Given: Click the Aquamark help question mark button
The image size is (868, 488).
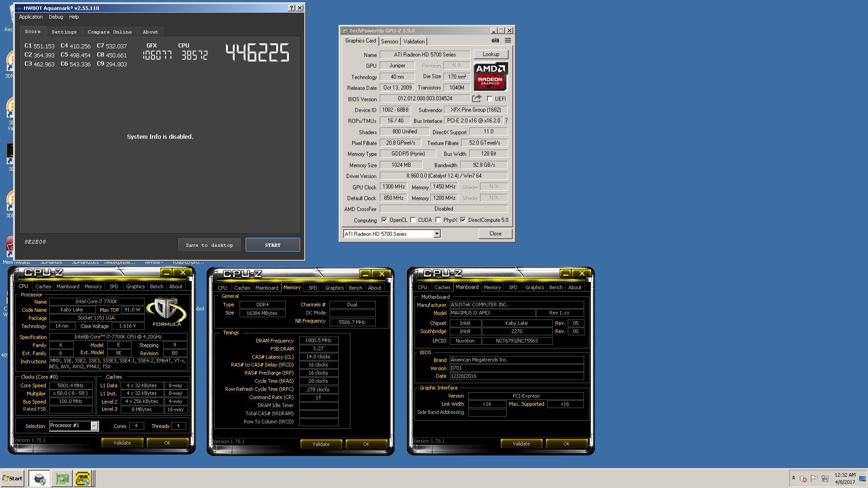Looking at the screenshot, I should (291, 8).
